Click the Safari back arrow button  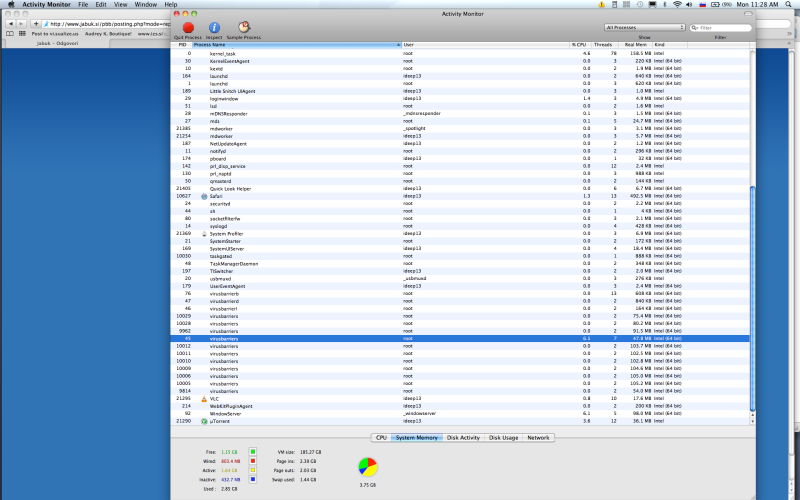pyautogui.click(x=11, y=23)
